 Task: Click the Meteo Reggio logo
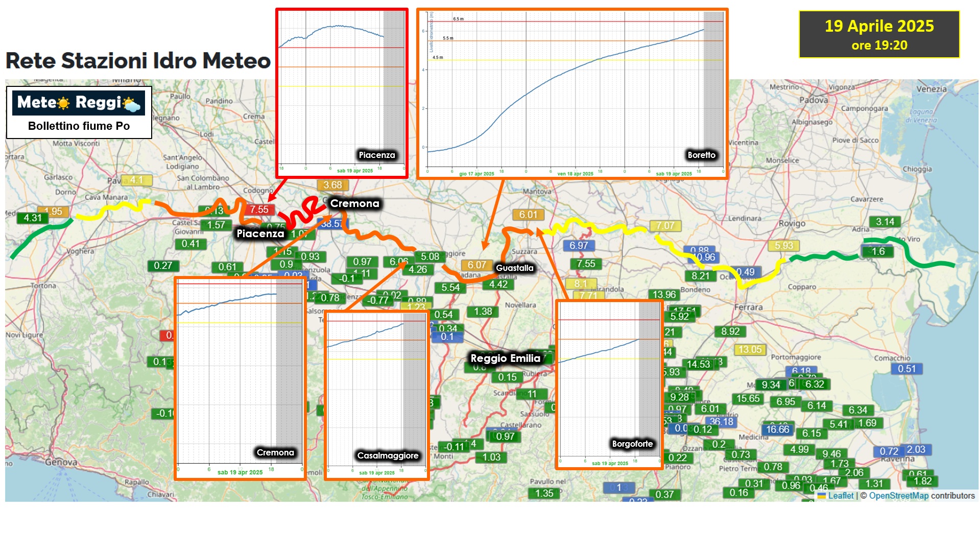coord(79,103)
